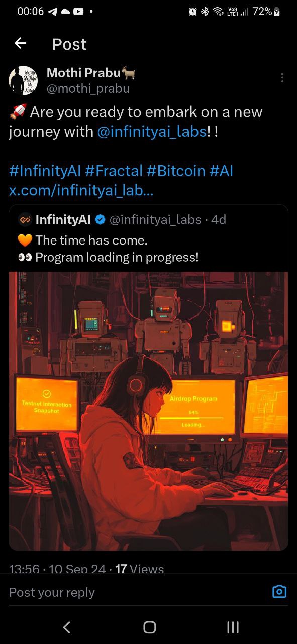Tap the blue verified badge next to InfinityAI
297x644 pixels.
click(x=100, y=220)
